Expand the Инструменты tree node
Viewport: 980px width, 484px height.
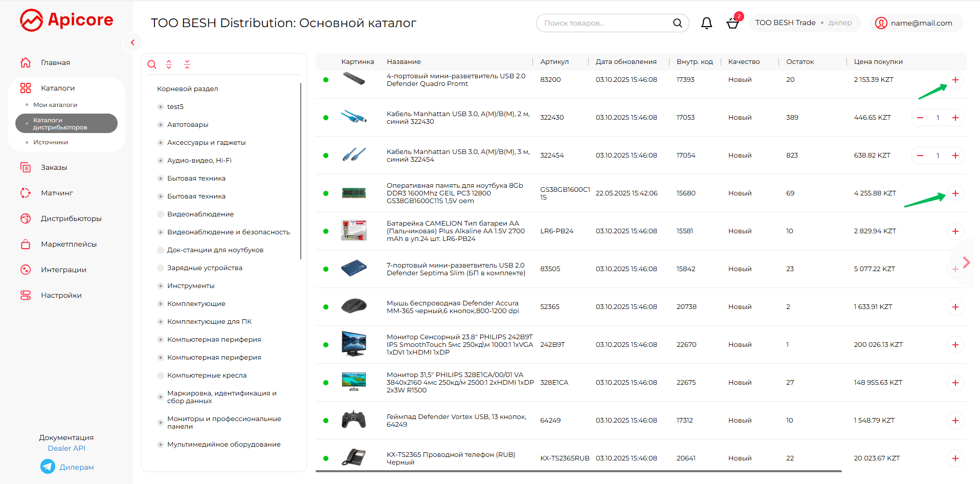pyautogui.click(x=161, y=286)
